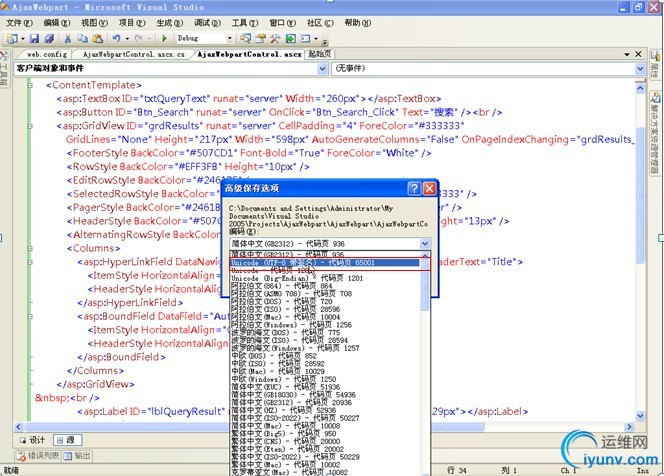Viewport: 664px width, 476px height.
Task: Click the Save toolbar icon
Action: point(34,39)
